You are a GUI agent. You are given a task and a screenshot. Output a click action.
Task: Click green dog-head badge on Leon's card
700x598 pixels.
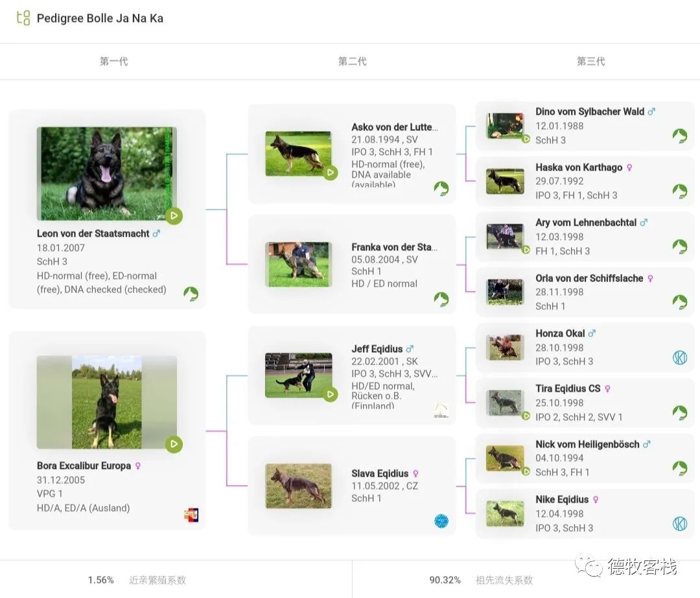[191, 294]
